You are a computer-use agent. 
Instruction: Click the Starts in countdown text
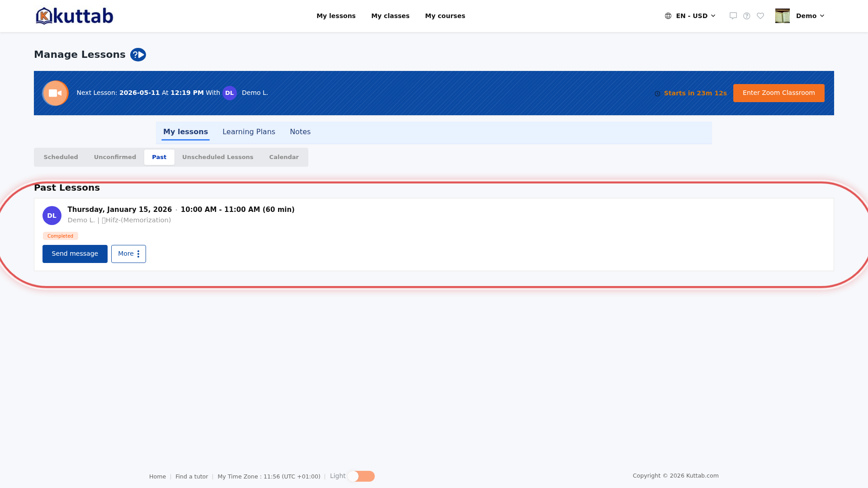[695, 93]
